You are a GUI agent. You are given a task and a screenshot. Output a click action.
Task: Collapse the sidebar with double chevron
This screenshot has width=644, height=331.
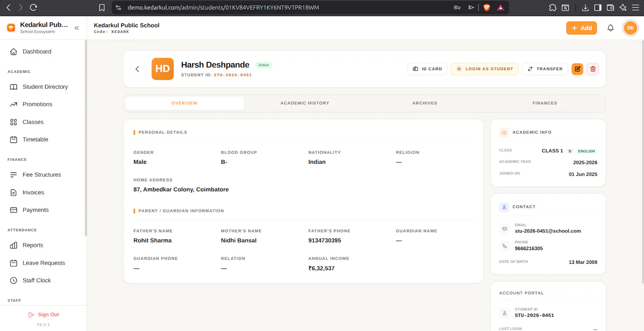point(76,28)
